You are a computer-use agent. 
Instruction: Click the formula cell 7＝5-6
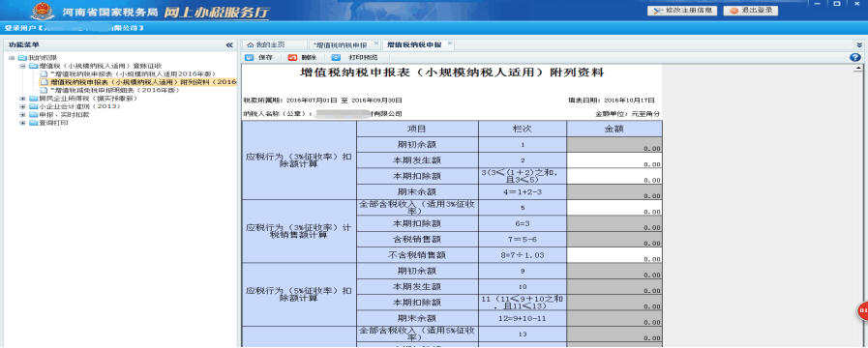(523, 240)
